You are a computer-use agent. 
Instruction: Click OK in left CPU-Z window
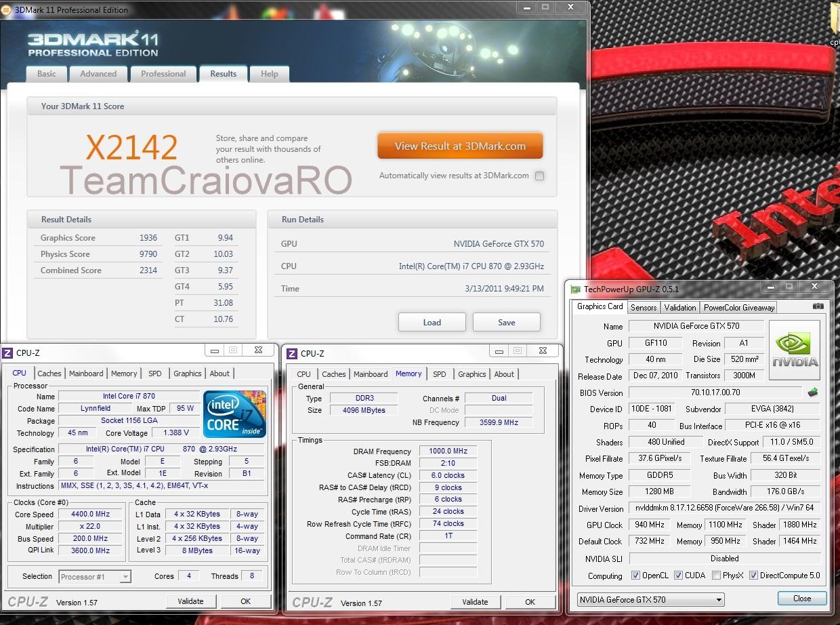pos(246,601)
